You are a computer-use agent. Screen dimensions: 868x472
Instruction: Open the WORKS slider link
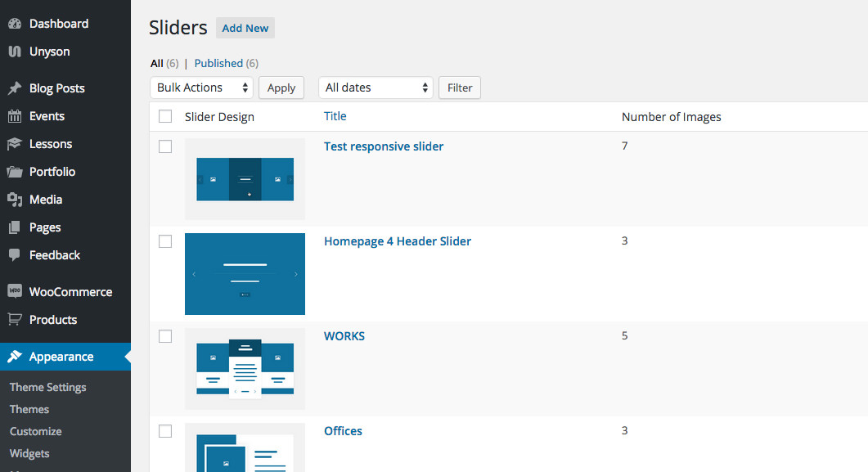(x=344, y=336)
